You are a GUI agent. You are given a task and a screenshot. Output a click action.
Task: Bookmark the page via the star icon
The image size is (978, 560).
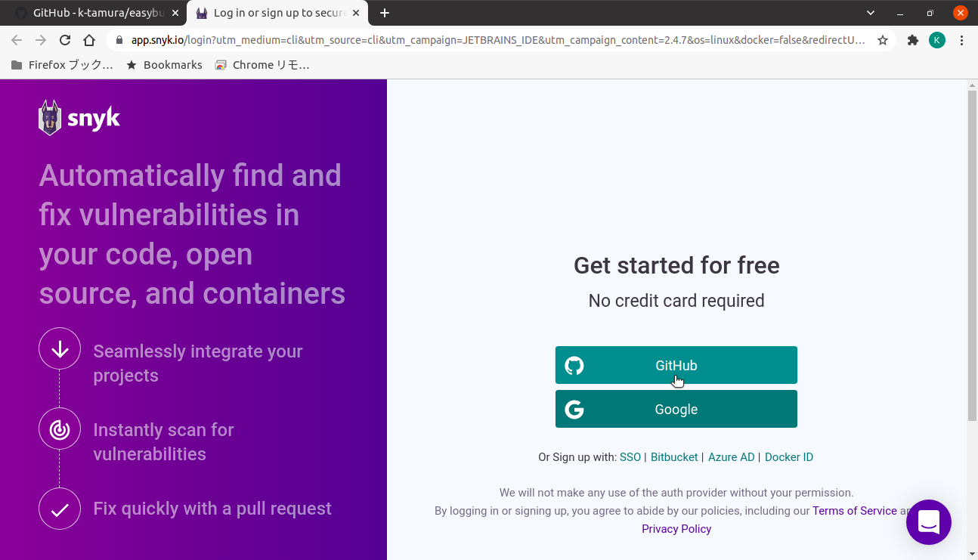click(x=883, y=40)
